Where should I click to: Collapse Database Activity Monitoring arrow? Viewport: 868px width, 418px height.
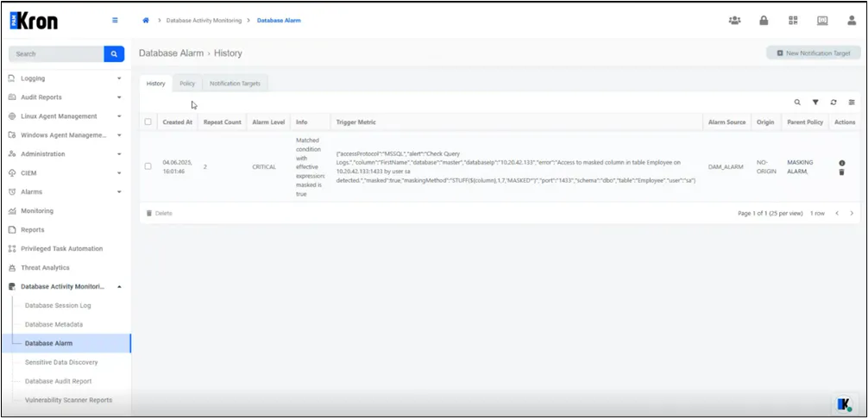119,286
